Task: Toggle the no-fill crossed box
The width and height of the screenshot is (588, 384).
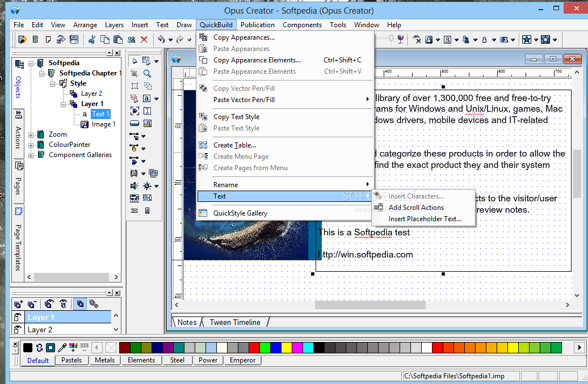Action: 111,348
